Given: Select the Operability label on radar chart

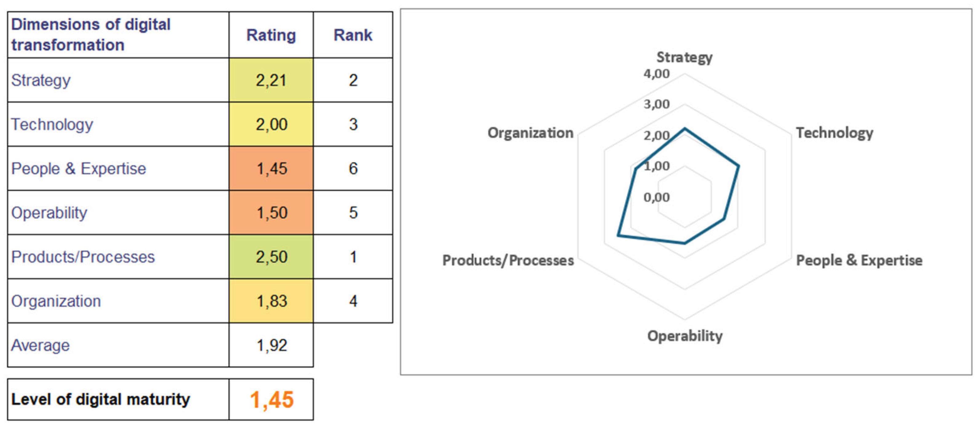Looking at the screenshot, I should (x=685, y=336).
